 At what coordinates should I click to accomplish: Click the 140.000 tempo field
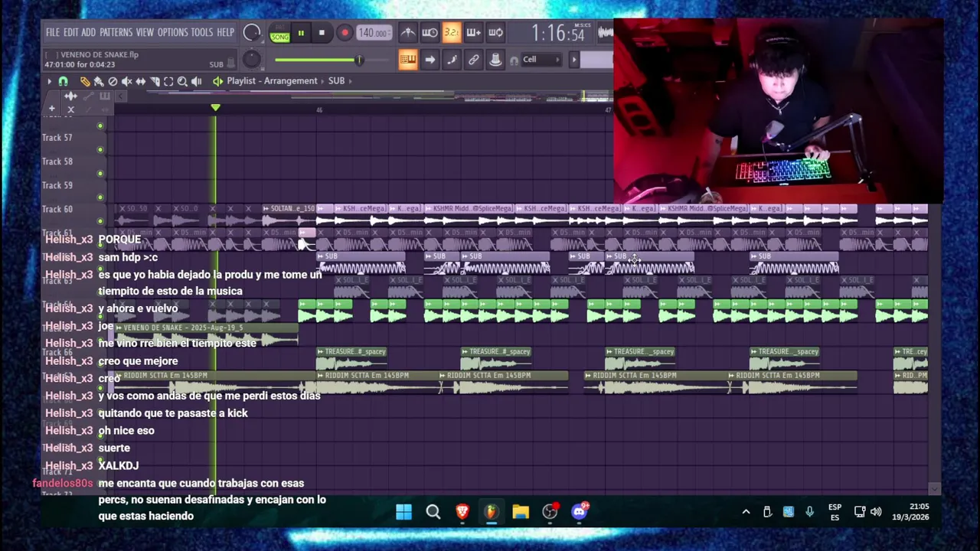point(374,33)
